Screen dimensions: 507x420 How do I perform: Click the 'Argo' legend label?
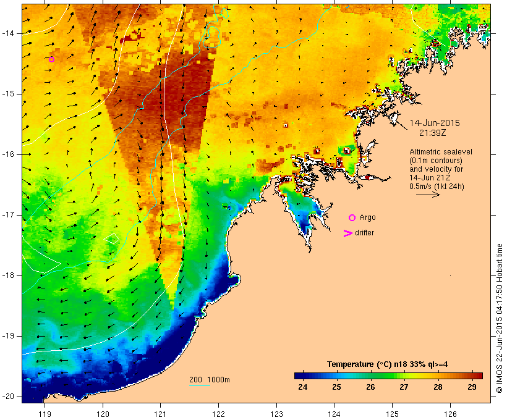(x=367, y=217)
